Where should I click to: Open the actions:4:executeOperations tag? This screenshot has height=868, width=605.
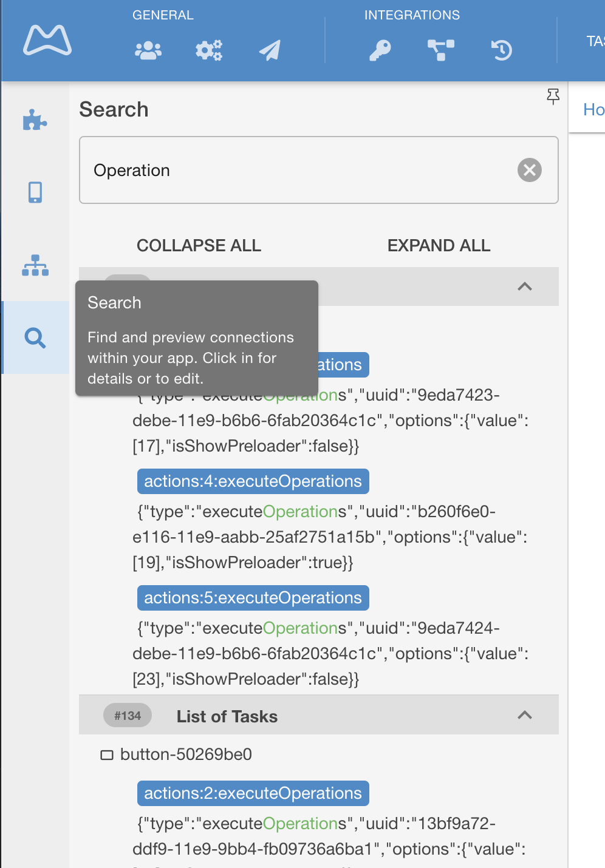pos(253,481)
